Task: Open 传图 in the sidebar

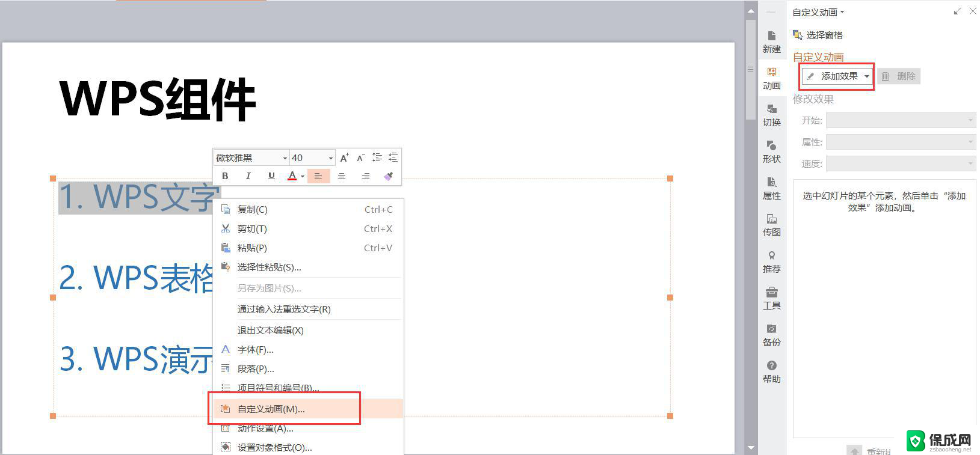Action: click(x=772, y=225)
